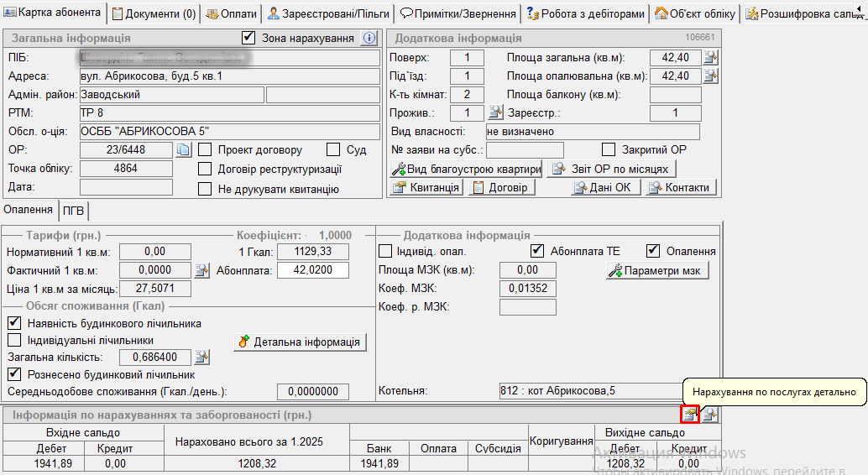Click the icon next to Прожив. field
The width and height of the screenshot is (868, 475).
pos(495,112)
